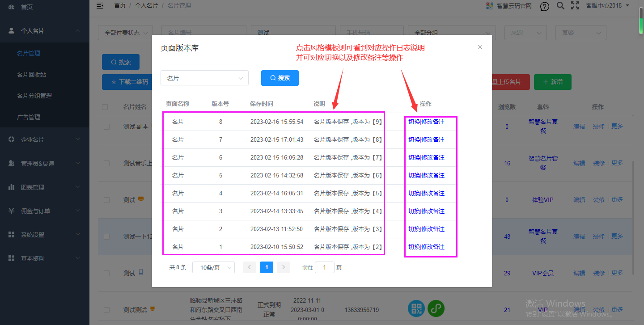The image size is (644, 325).
Task: Toggle the select-all checkbox in table header
Action: [x=105, y=107]
